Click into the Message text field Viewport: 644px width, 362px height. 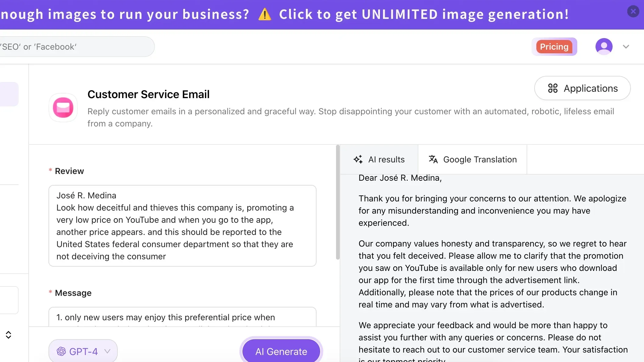coord(182,317)
